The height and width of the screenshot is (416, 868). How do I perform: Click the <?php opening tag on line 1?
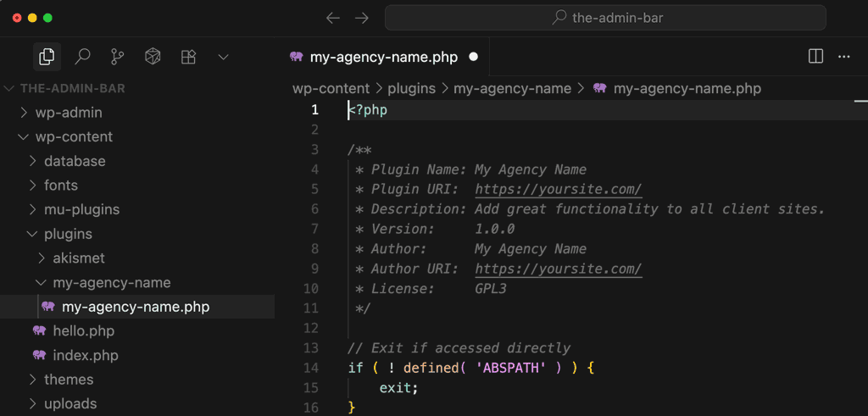coord(368,110)
